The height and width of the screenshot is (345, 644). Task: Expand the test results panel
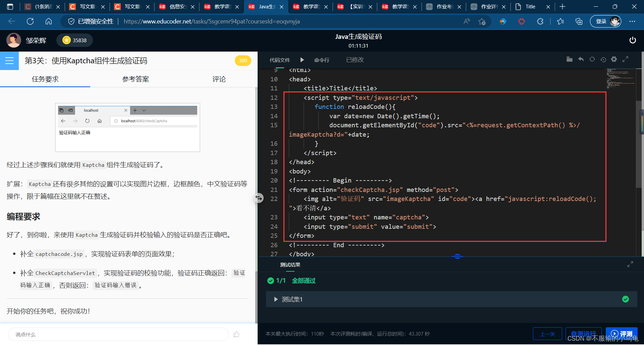[x=630, y=264]
